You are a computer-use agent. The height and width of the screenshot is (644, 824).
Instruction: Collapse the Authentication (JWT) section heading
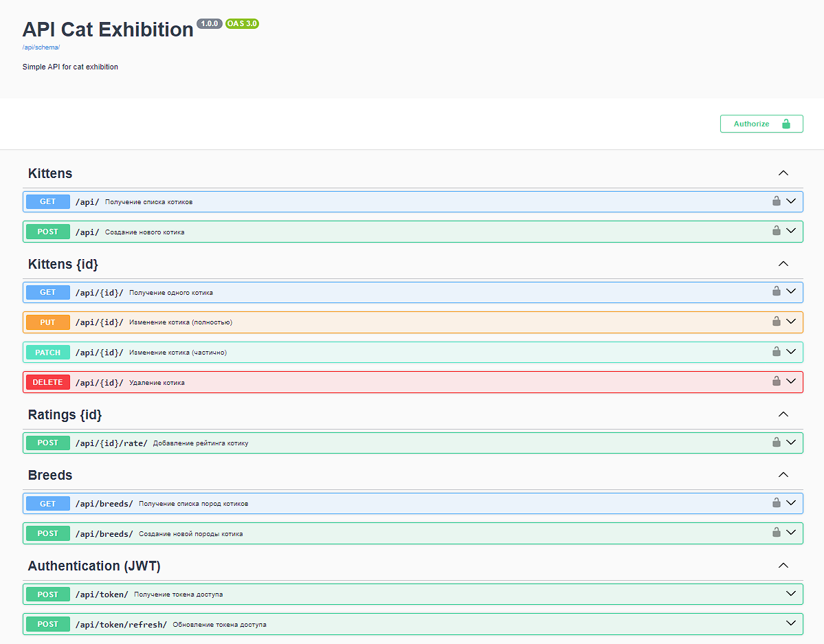click(x=413, y=566)
